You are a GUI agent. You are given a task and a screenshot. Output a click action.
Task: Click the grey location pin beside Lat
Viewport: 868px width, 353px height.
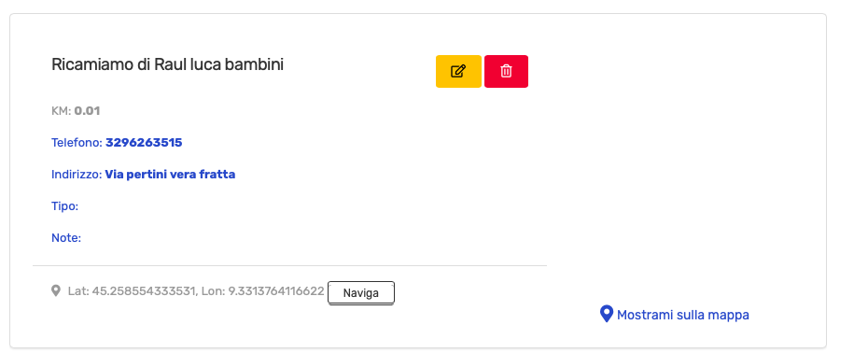55,290
